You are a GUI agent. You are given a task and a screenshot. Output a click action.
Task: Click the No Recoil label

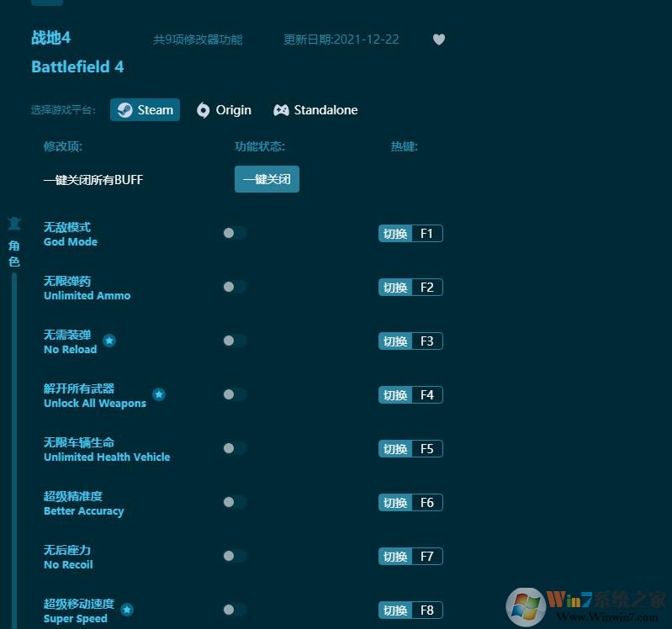click(68, 565)
